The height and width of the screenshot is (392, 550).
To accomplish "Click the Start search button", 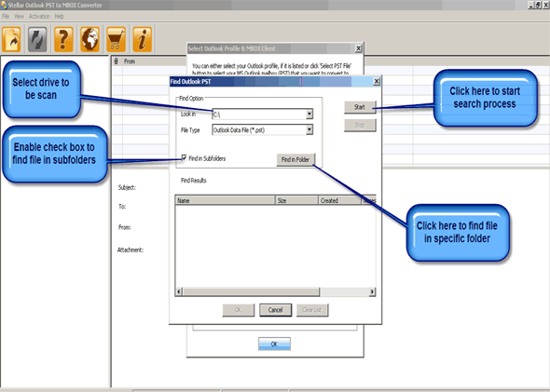I will point(360,107).
